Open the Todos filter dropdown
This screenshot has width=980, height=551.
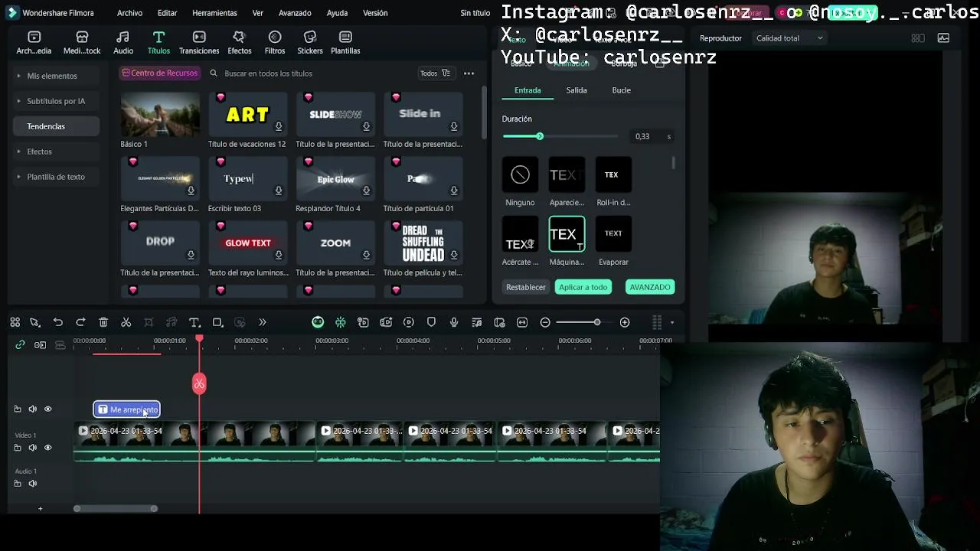point(436,73)
